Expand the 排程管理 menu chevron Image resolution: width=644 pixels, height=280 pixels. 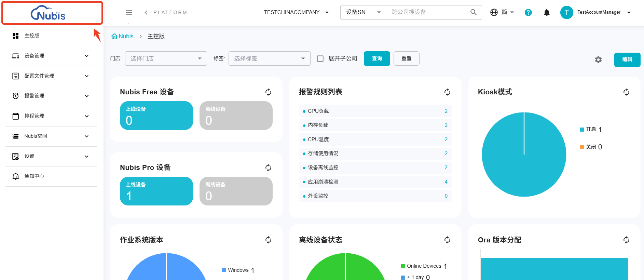(87, 116)
